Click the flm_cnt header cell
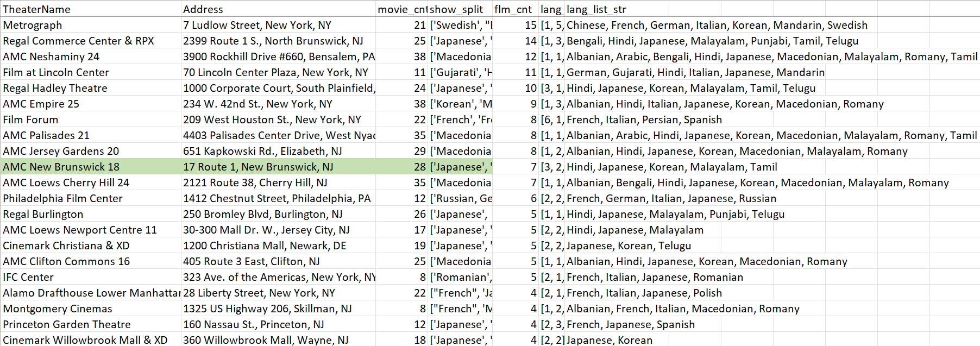 point(513,9)
